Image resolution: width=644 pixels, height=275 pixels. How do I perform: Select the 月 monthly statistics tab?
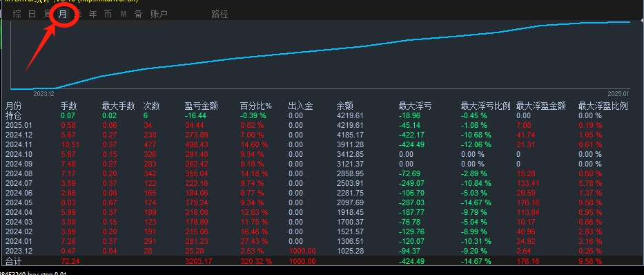tap(62, 15)
